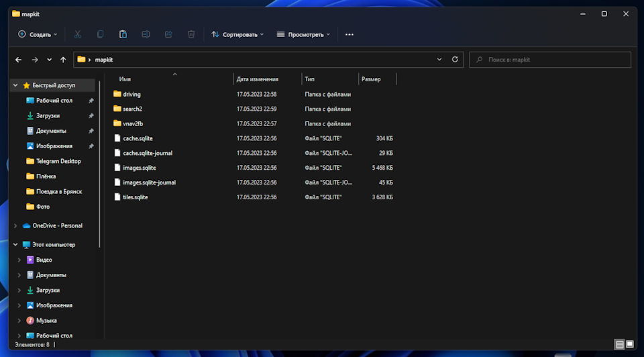Select the cache.sqlite file icon

pos(117,138)
